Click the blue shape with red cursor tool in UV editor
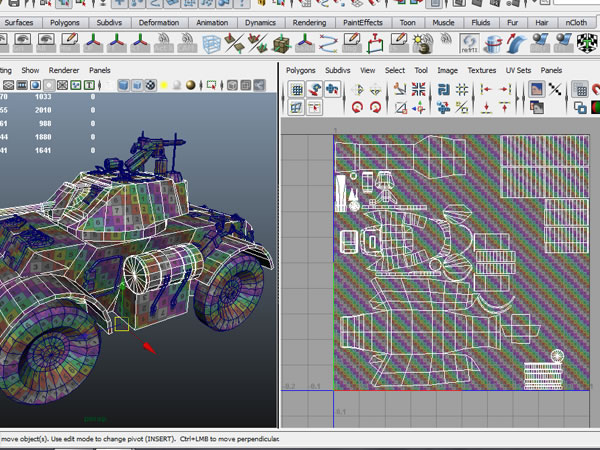This screenshot has width=600, height=450. click(x=332, y=90)
